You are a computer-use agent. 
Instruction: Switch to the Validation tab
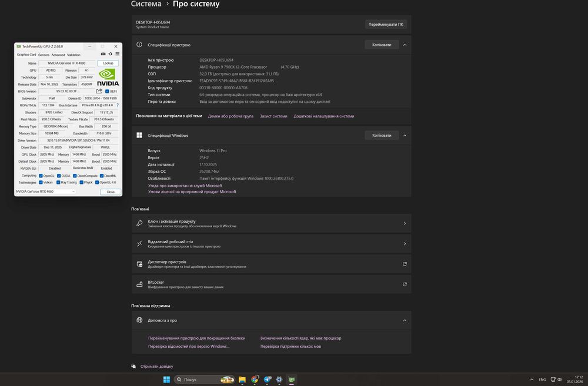(x=73, y=55)
